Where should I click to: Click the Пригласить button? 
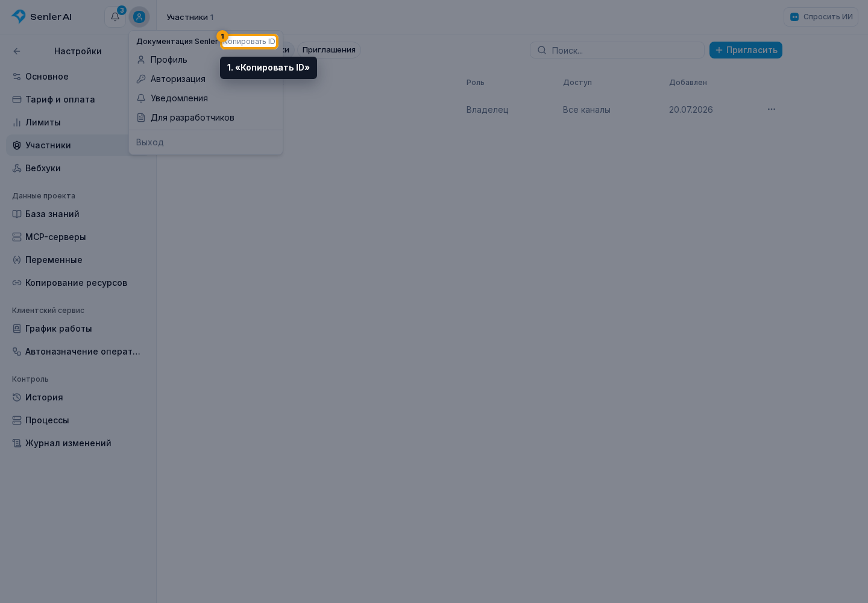click(x=746, y=50)
